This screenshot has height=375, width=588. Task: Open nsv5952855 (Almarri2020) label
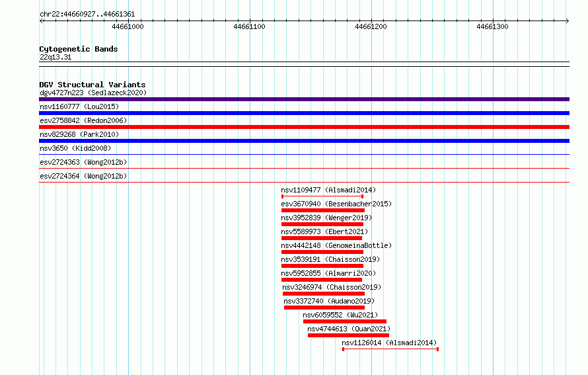(328, 273)
